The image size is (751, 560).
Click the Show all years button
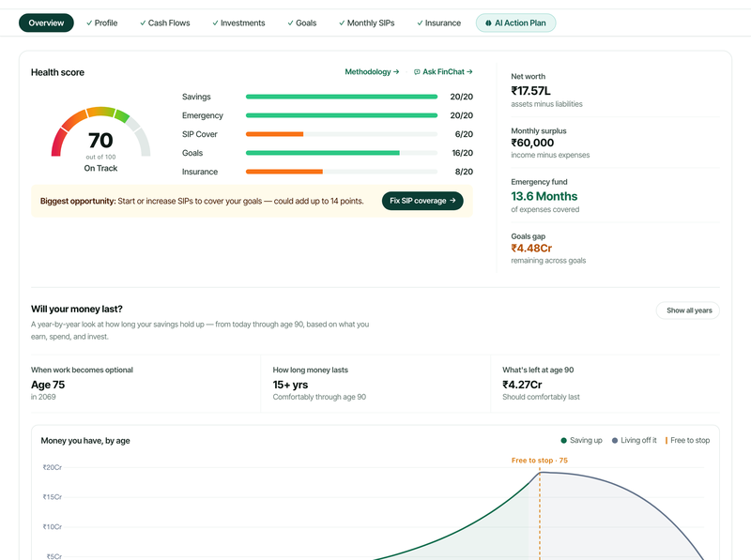(x=688, y=310)
